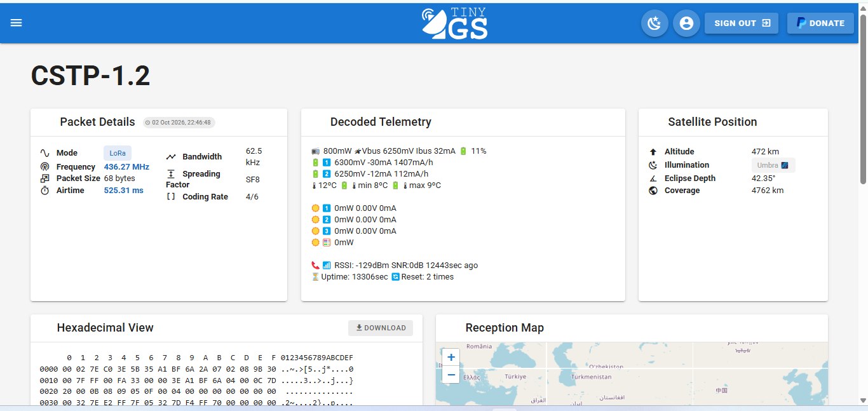The width and height of the screenshot is (868, 411).
Task: Click the thermometer icon before 12ºC
Action: (x=314, y=185)
